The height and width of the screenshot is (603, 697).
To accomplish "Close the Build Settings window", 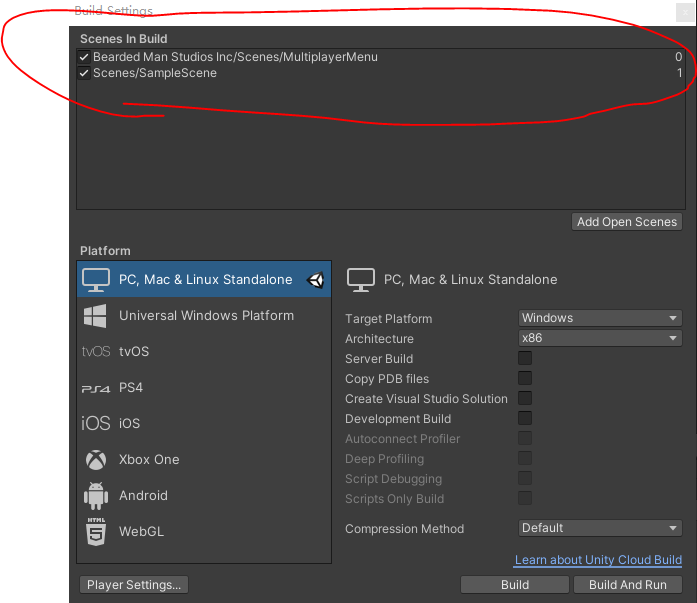I will tap(685, 12).
